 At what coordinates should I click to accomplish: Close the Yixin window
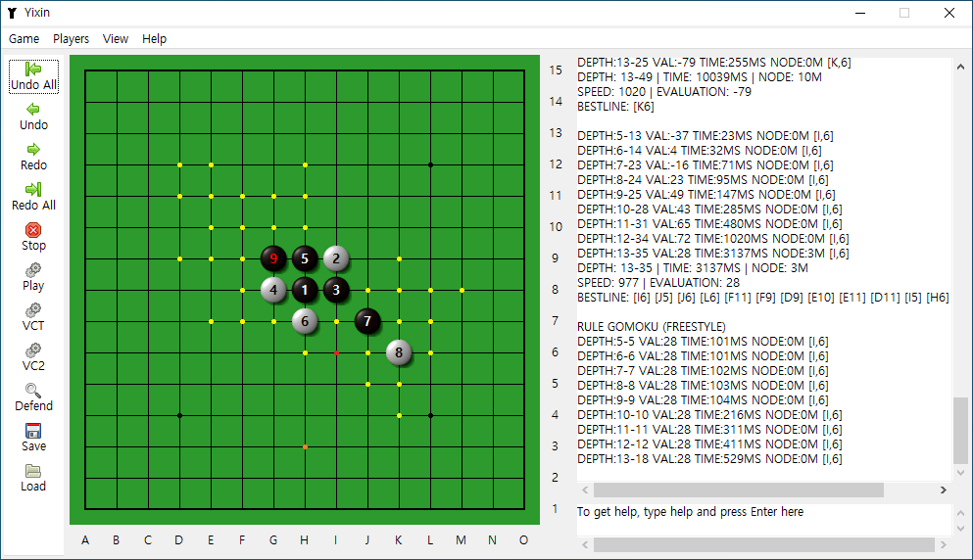point(949,13)
